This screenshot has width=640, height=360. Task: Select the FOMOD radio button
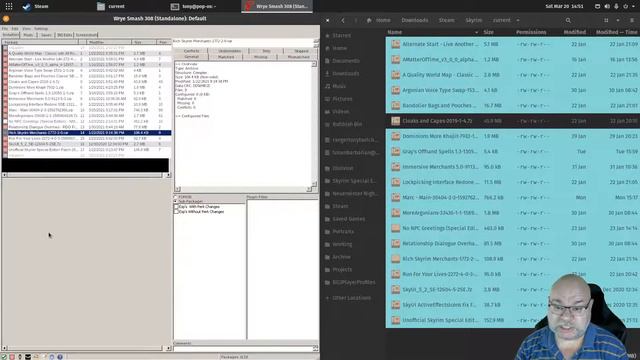[176, 197]
